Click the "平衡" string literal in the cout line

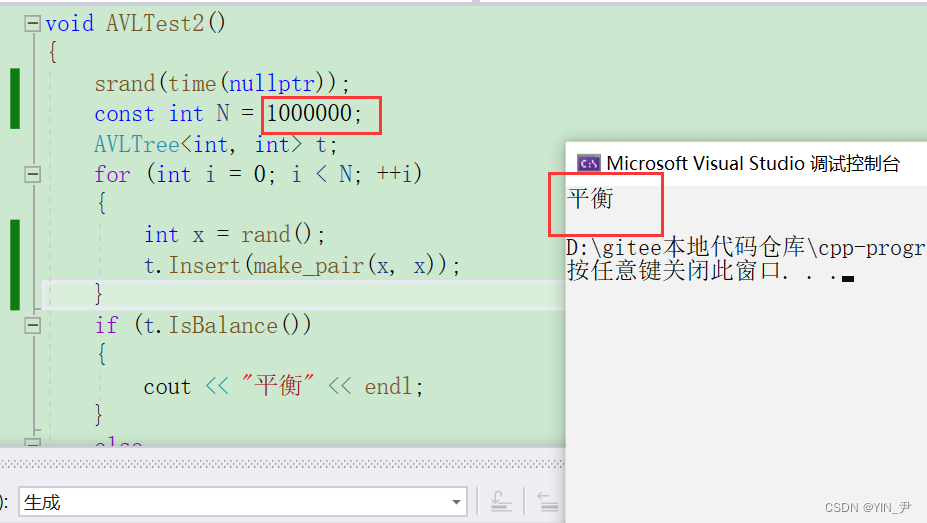[x=278, y=386]
